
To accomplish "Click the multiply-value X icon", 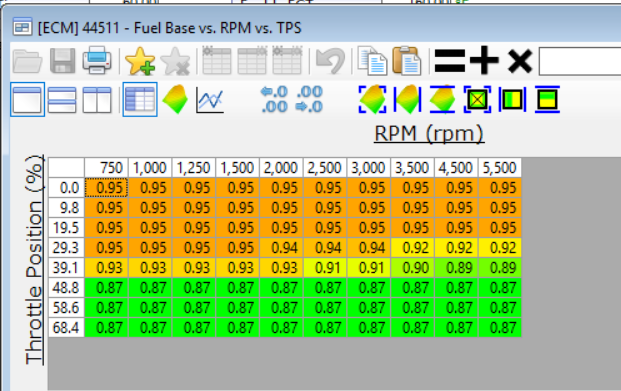I will [520, 61].
